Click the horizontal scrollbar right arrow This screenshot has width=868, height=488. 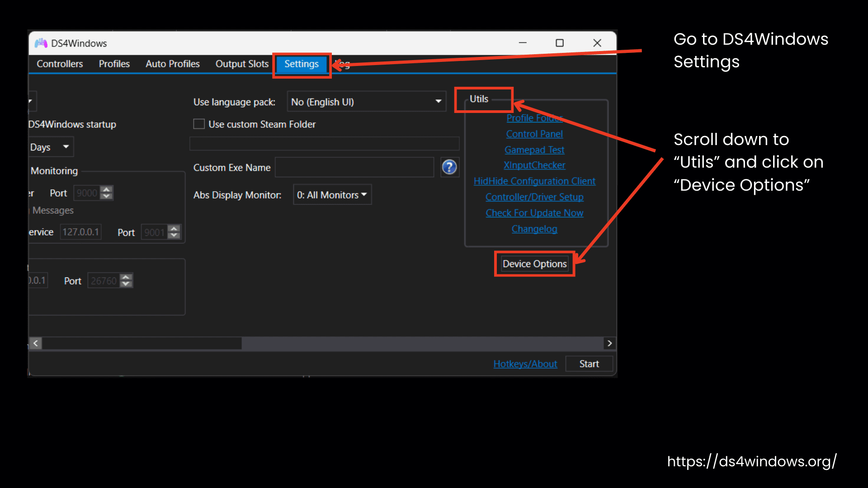[609, 343]
